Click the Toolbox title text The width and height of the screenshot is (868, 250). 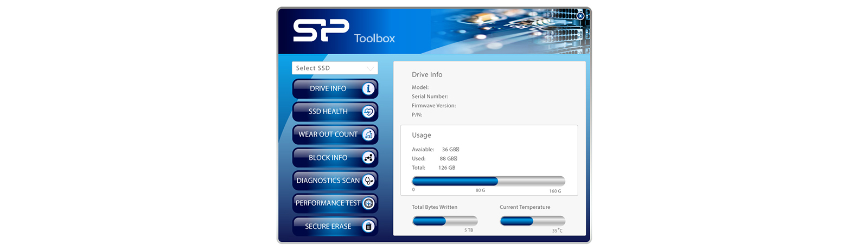(374, 39)
